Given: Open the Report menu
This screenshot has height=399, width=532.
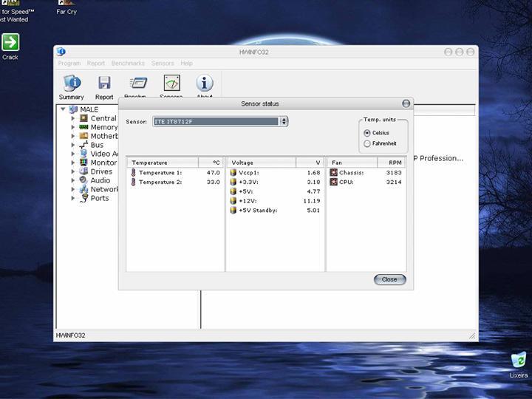Looking at the screenshot, I should click(95, 64).
